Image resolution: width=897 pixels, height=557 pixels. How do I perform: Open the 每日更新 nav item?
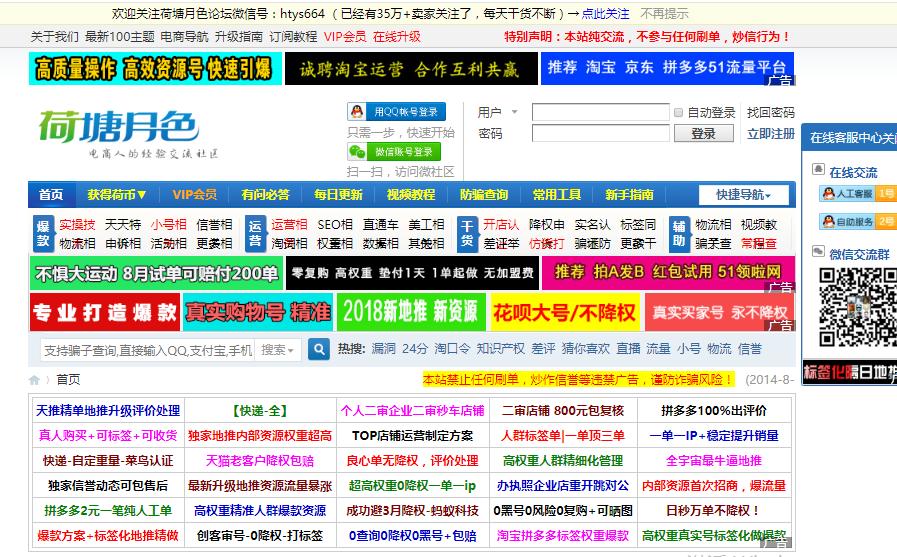338,195
